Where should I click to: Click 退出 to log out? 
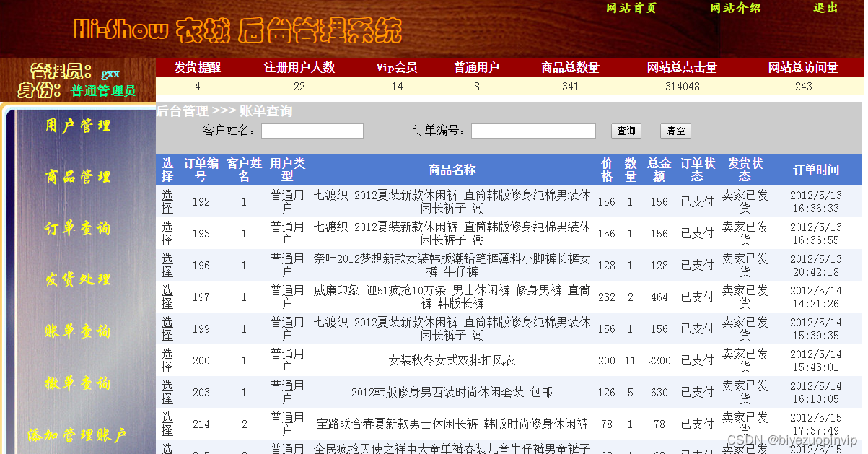(826, 8)
